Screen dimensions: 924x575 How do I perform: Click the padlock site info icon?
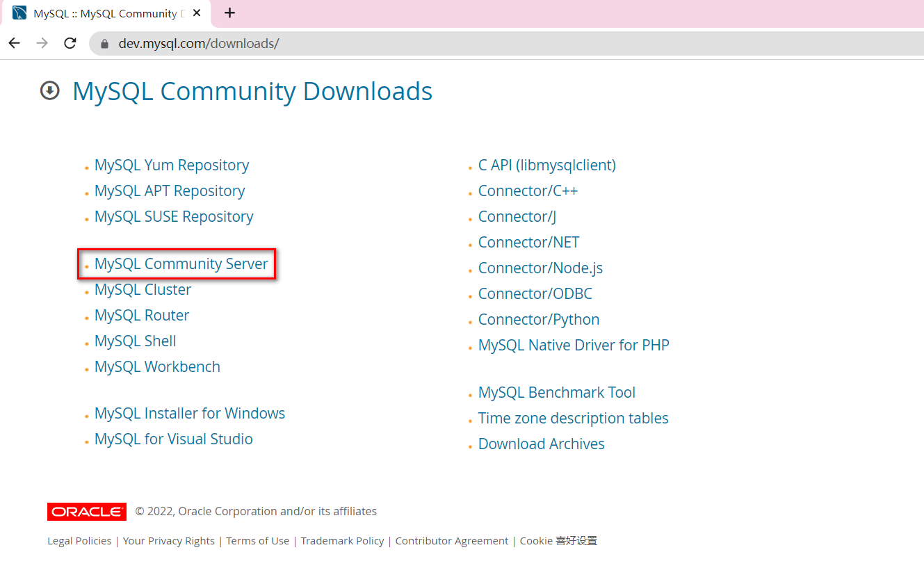[105, 44]
